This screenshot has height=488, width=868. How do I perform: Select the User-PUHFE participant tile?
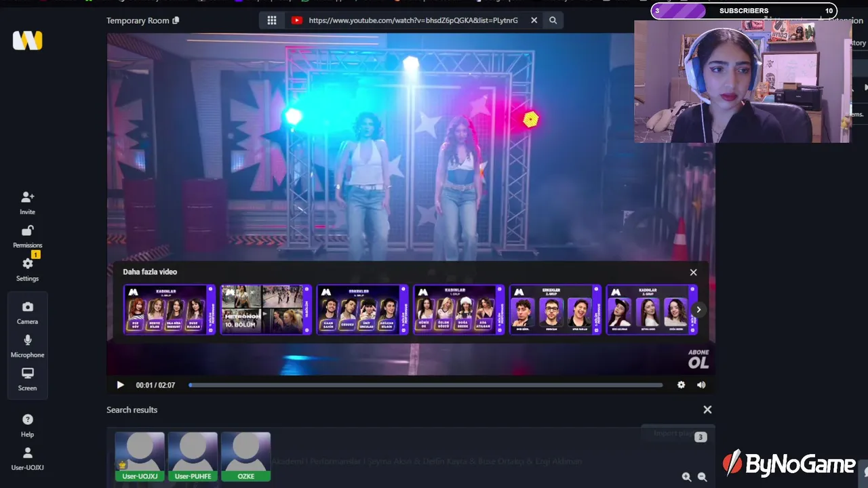193,457
